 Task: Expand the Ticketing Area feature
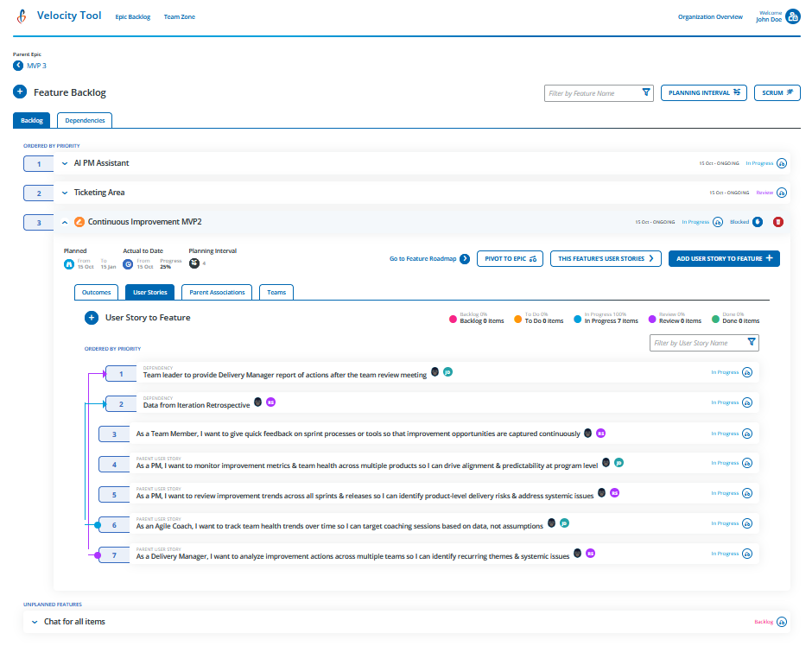pyautogui.click(x=64, y=192)
